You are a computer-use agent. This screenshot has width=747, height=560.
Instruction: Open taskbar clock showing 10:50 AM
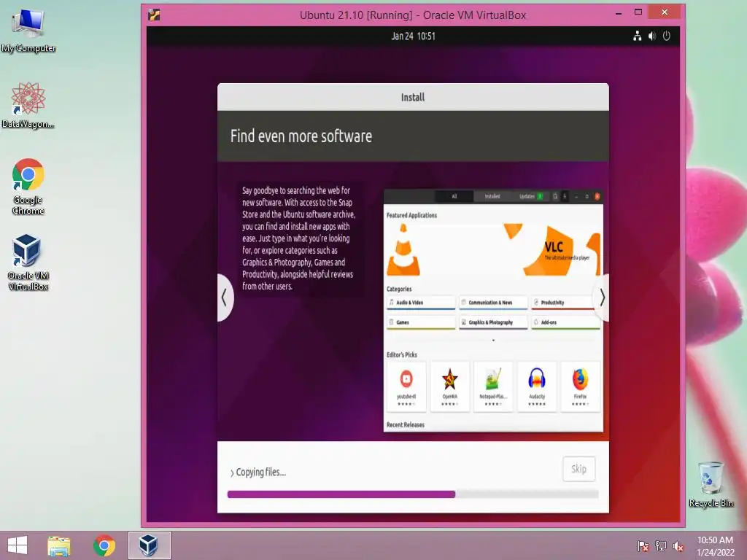click(715, 545)
